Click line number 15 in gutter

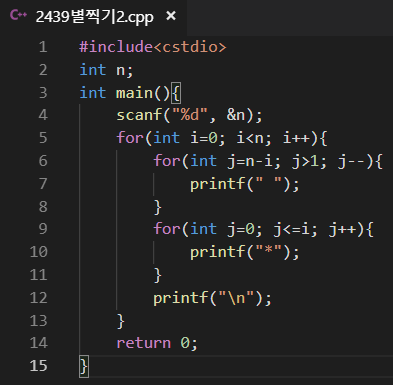39,366
